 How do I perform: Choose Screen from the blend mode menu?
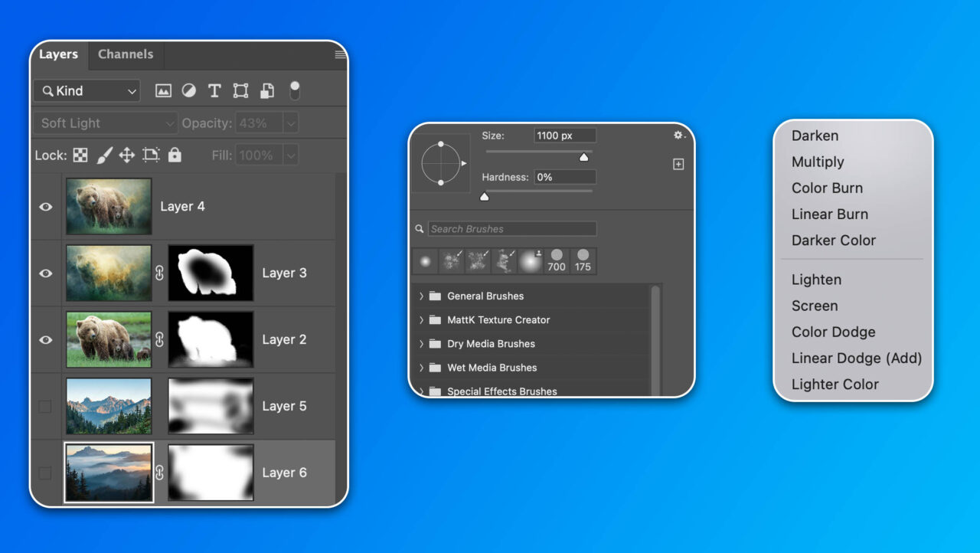tap(815, 306)
